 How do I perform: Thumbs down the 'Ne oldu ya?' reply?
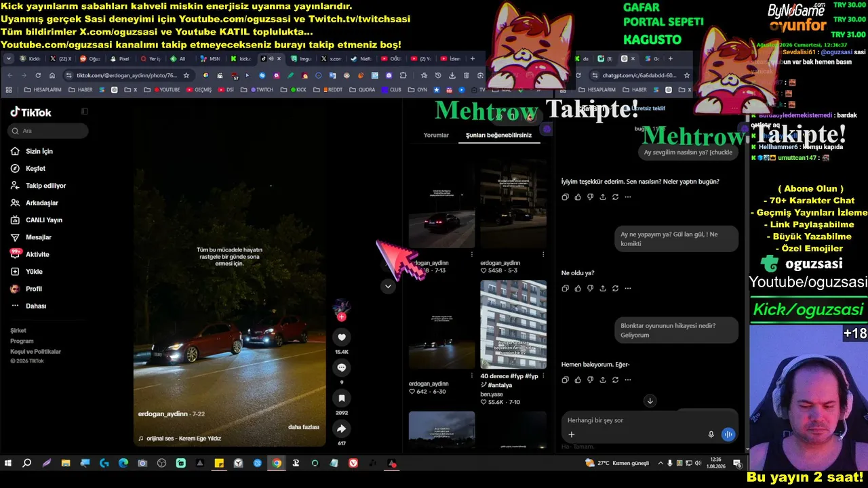(x=590, y=288)
